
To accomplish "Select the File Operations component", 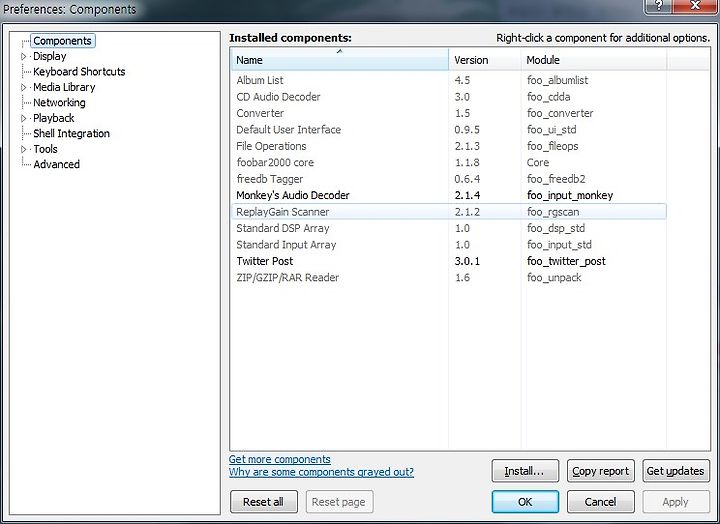I will click(x=448, y=146).
